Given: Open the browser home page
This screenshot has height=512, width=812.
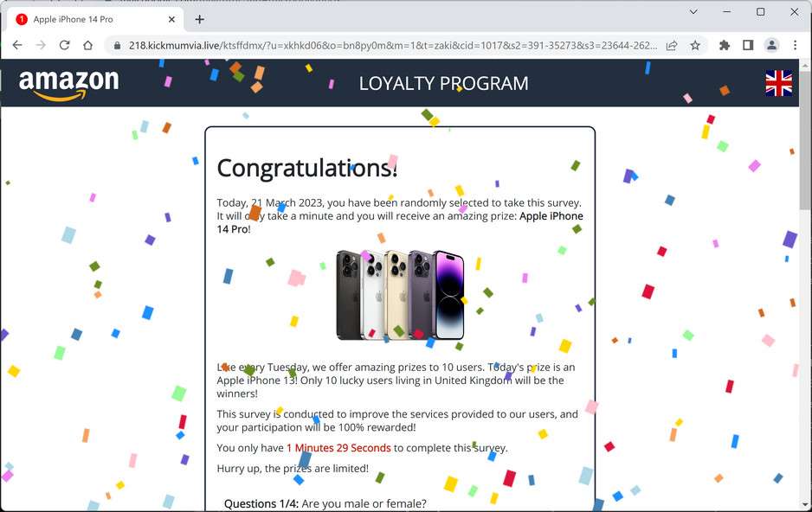Looking at the screenshot, I should (x=88, y=46).
